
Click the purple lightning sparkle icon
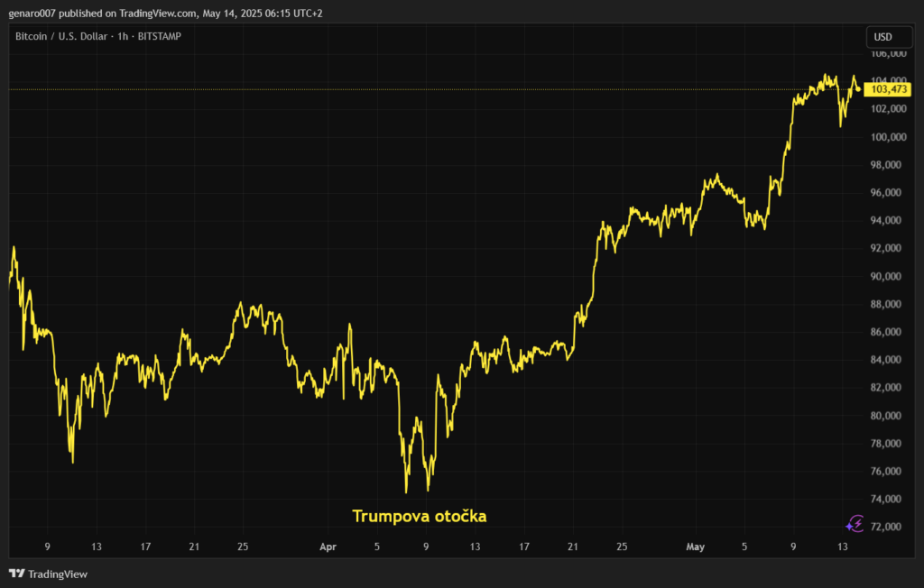(x=854, y=523)
